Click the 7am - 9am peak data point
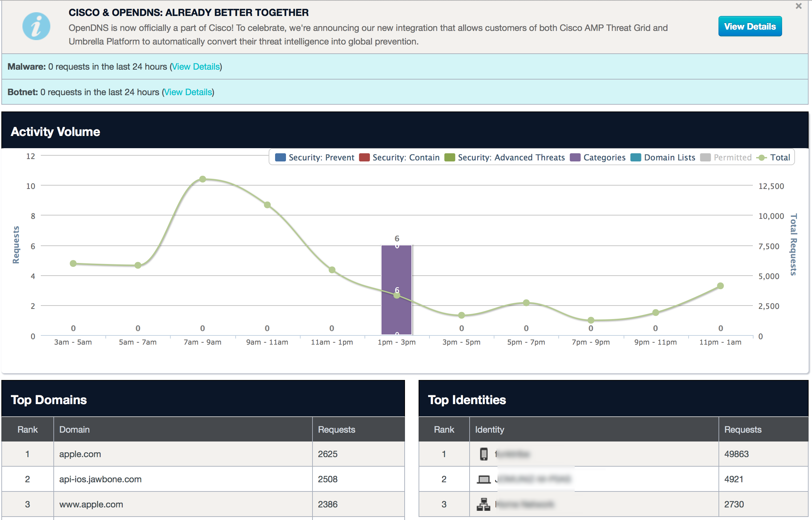 [x=203, y=179]
